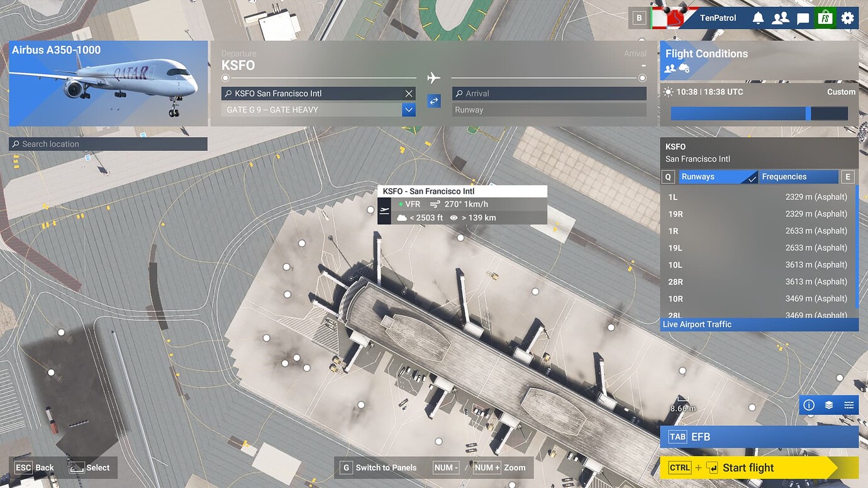Expand the GATE G 9 parking dropdown
This screenshot has height=488, width=868.
409,110
